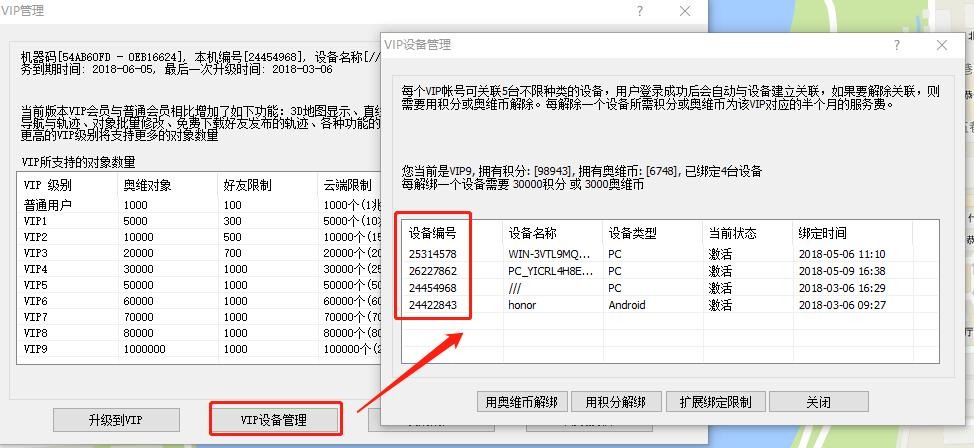Click the 当前状态 column header
Viewport: 974px width, 448px height.
(x=732, y=233)
